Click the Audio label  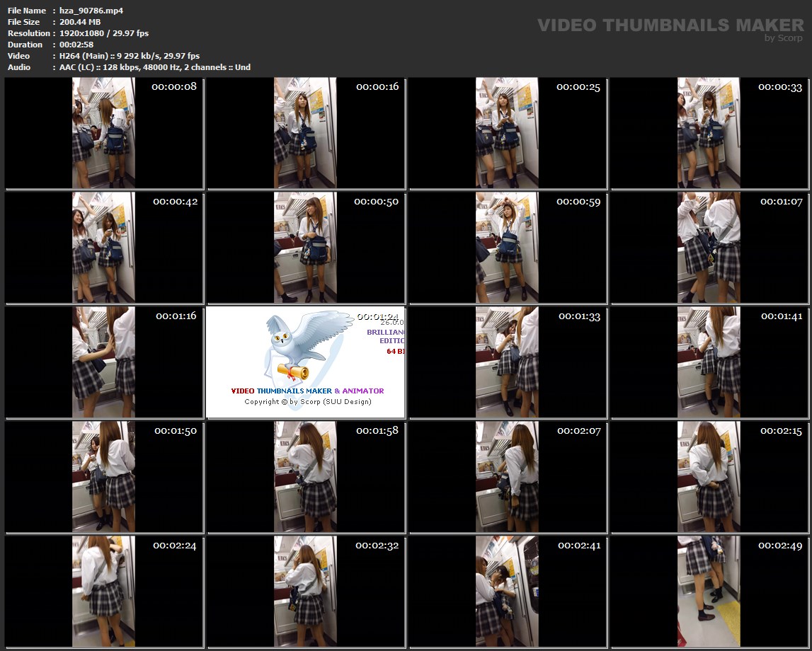click(18, 67)
